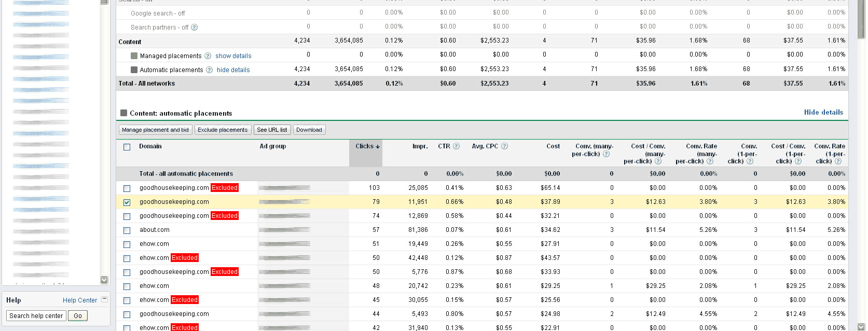868x331 pixels.
Task: Click left sidebar scrollbar down arrow
Action: coord(104,280)
